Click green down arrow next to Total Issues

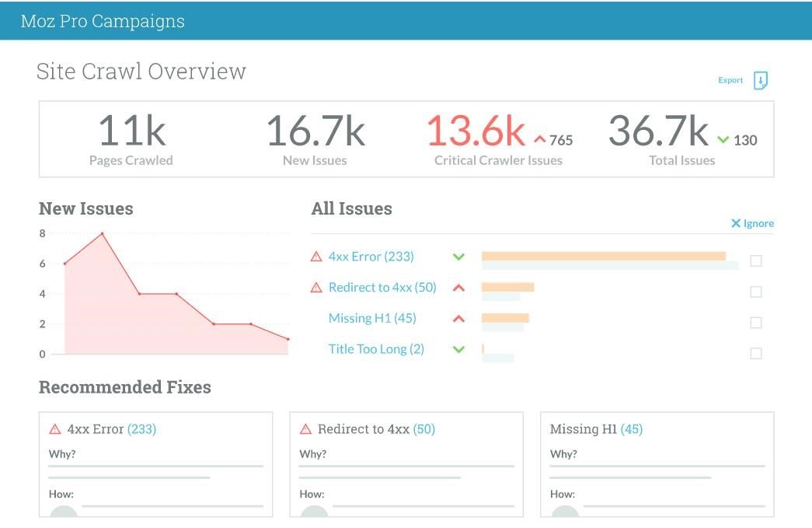tap(723, 140)
